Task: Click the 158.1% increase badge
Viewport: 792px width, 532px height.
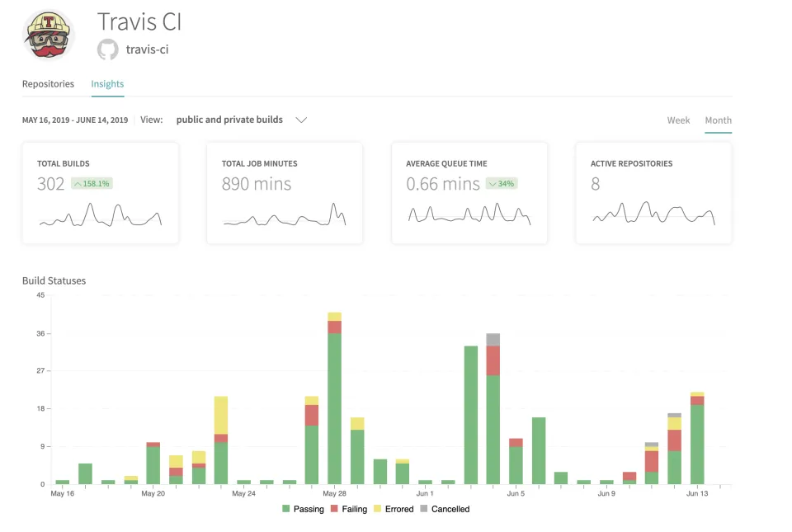Action: pyautogui.click(x=92, y=184)
